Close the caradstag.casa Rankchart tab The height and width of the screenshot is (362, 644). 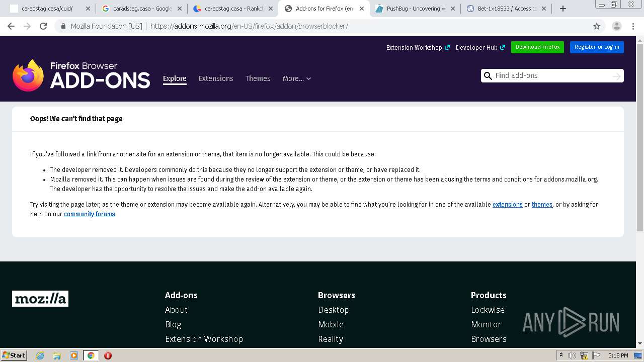tap(270, 9)
